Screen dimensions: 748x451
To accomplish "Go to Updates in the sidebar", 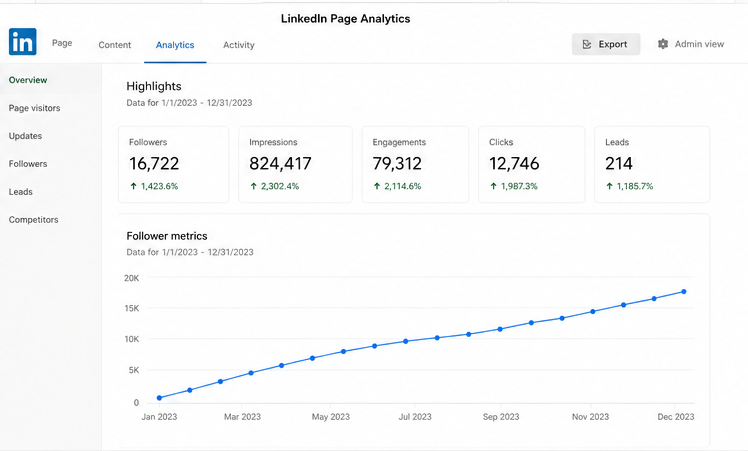I will (x=25, y=136).
